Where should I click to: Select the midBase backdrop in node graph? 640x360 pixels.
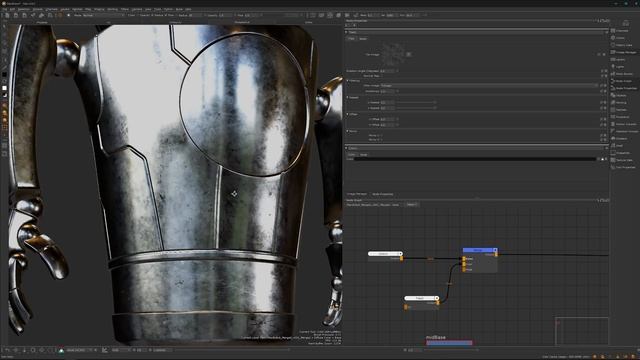pos(449,341)
